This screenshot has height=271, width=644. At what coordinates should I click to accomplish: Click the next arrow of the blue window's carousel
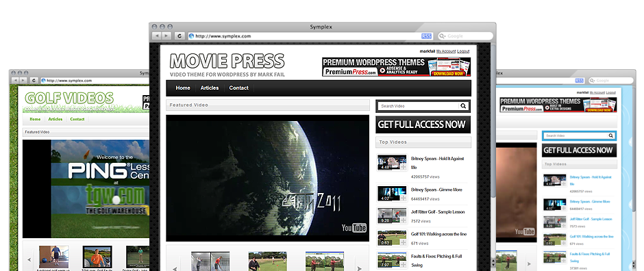(x=529, y=263)
